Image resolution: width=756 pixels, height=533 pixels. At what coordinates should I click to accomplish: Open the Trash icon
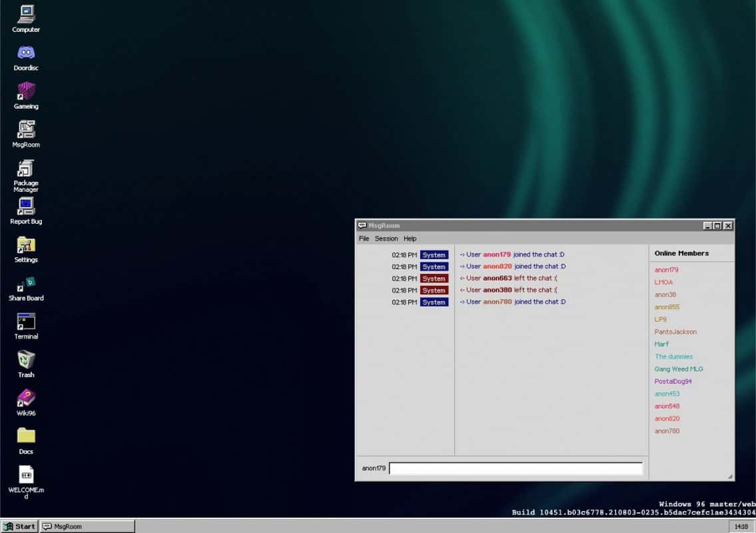click(x=25, y=360)
